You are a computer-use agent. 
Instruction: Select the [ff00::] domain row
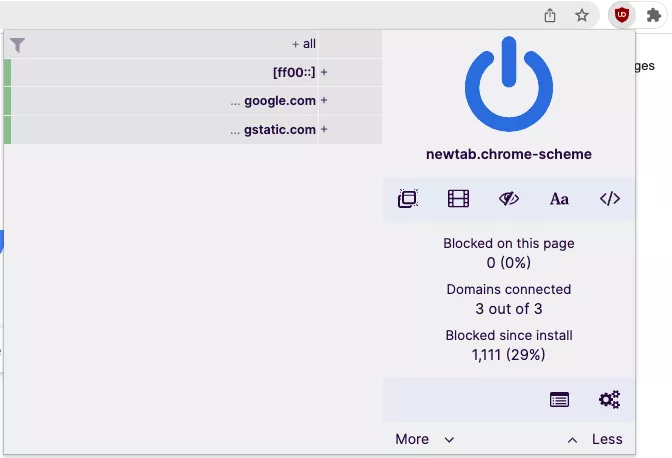[294, 72]
